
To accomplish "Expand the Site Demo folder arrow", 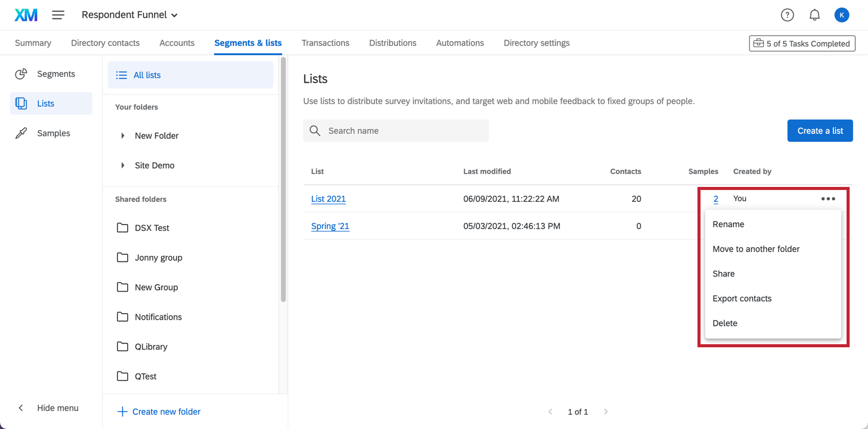I will pos(123,165).
